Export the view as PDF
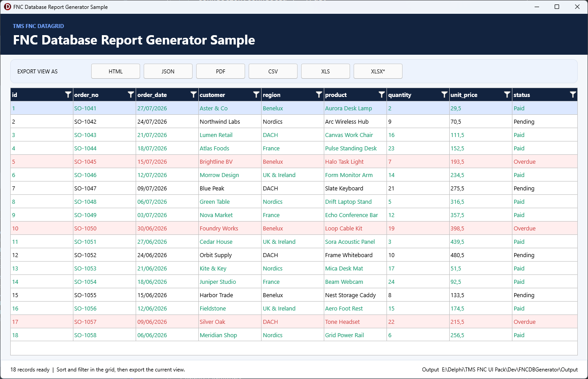This screenshot has height=379, width=588. [221, 71]
